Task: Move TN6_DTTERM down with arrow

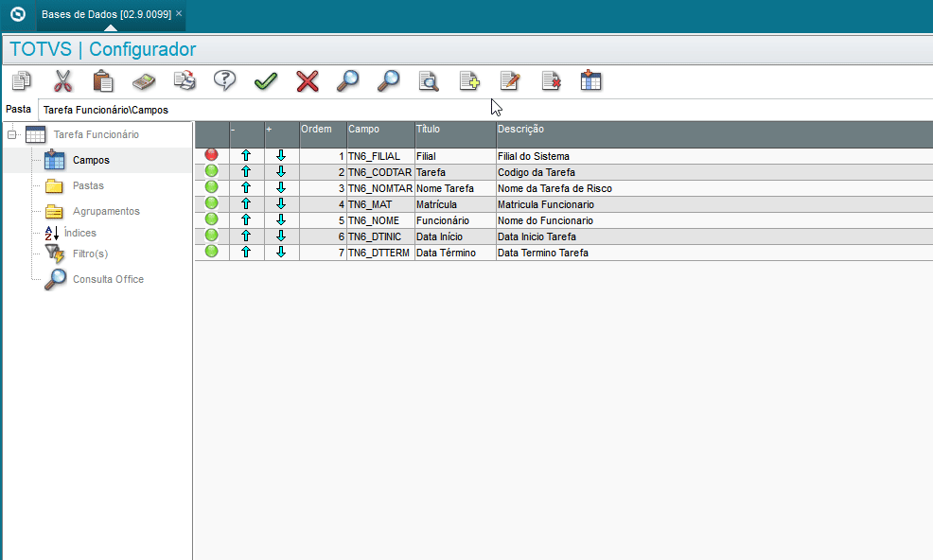Action: click(x=281, y=252)
